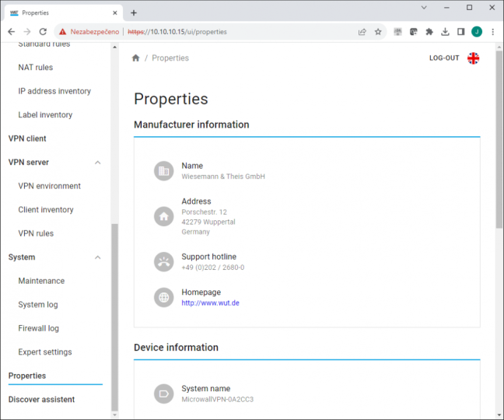Open the http://www.wut.de homepage link

coord(210,303)
